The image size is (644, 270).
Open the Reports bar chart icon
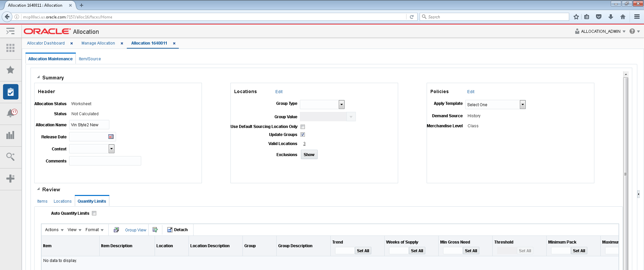pyautogui.click(x=10, y=135)
